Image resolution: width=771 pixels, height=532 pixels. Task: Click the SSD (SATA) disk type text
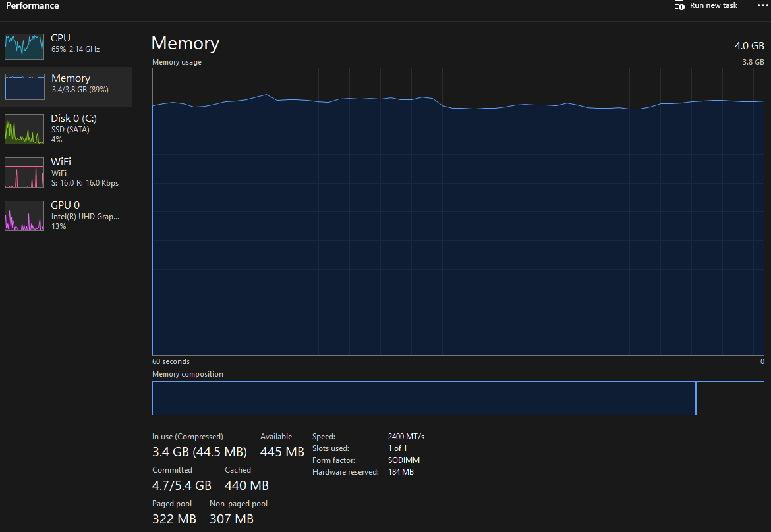point(71,130)
